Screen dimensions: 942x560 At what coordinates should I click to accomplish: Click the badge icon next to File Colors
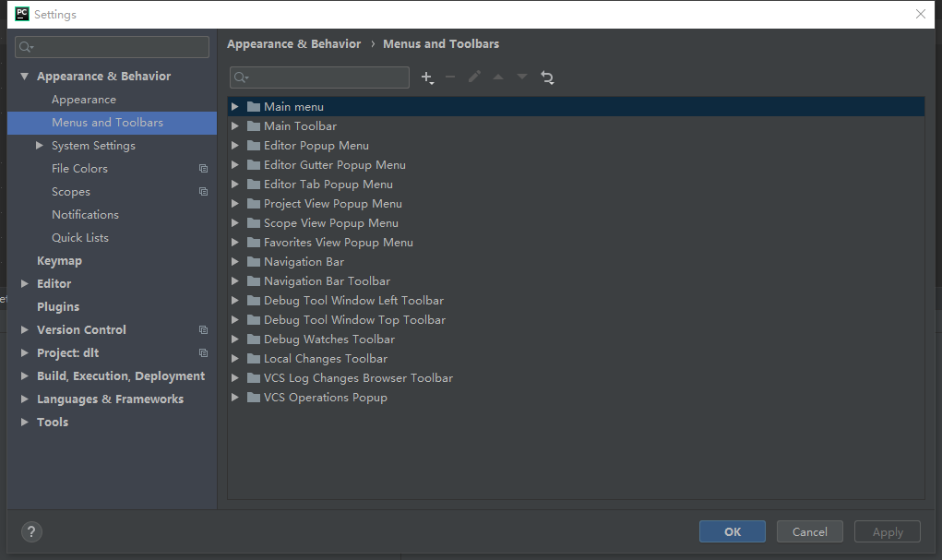click(x=202, y=168)
